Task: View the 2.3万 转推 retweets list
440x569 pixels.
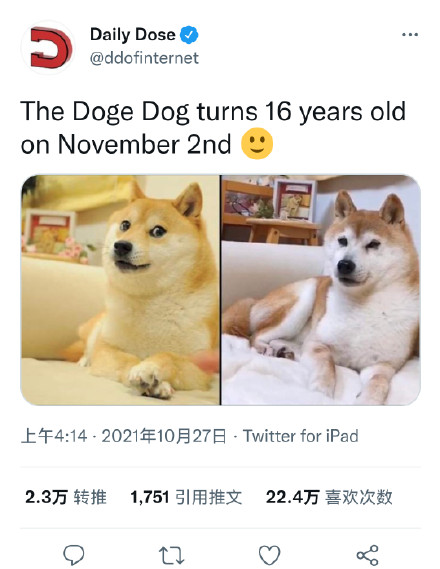Action: click(66, 497)
